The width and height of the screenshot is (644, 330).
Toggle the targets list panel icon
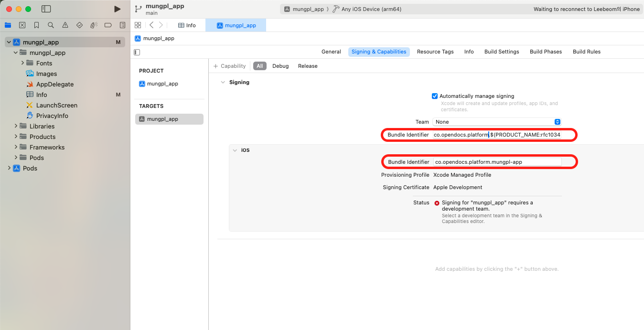(x=137, y=52)
